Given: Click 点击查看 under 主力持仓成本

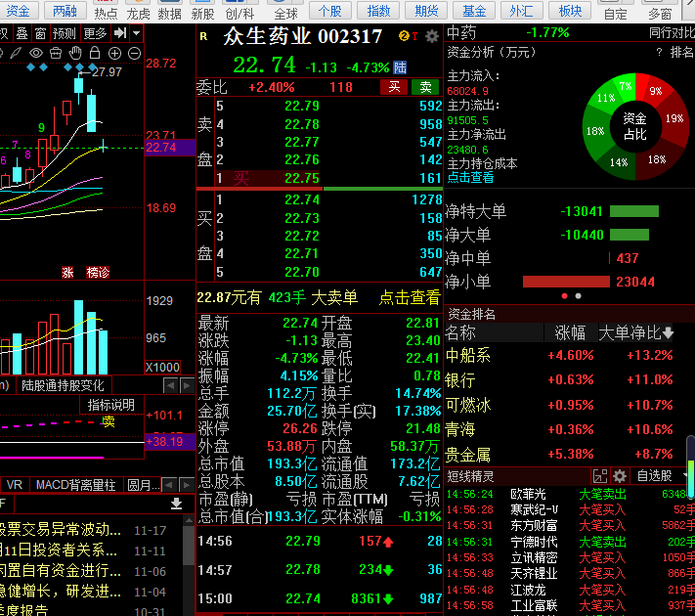Looking at the screenshot, I should pyautogui.click(x=470, y=177).
